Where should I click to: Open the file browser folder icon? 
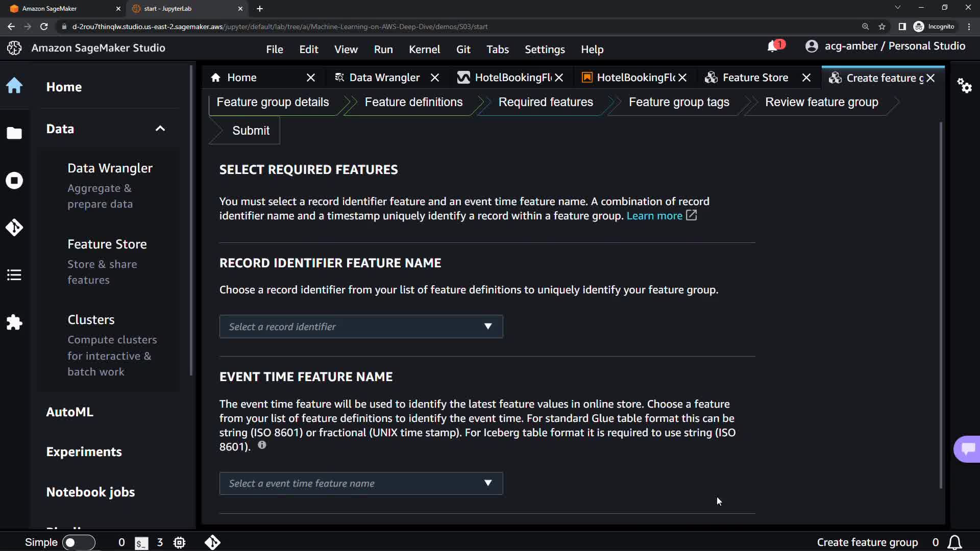click(14, 133)
